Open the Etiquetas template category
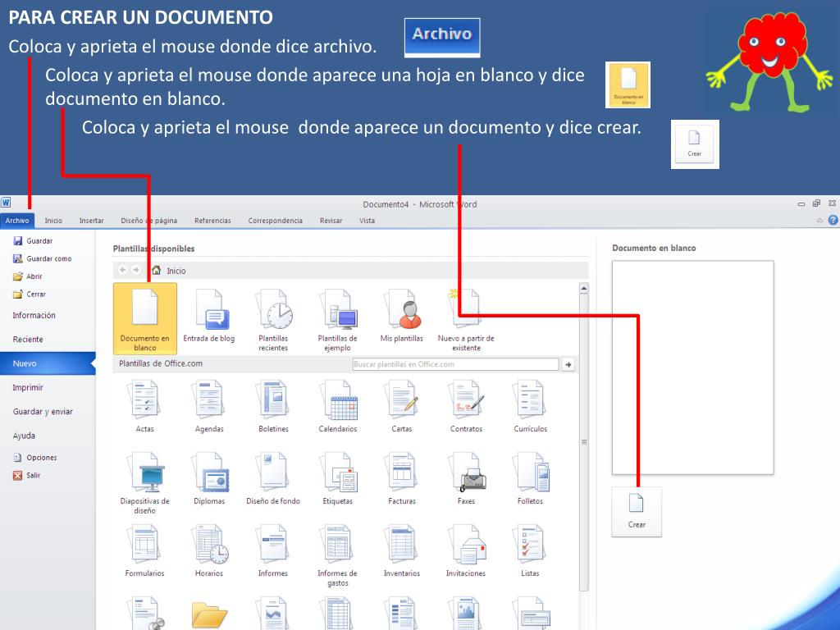Image resolution: width=840 pixels, height=630 pixels. (337, 478)
